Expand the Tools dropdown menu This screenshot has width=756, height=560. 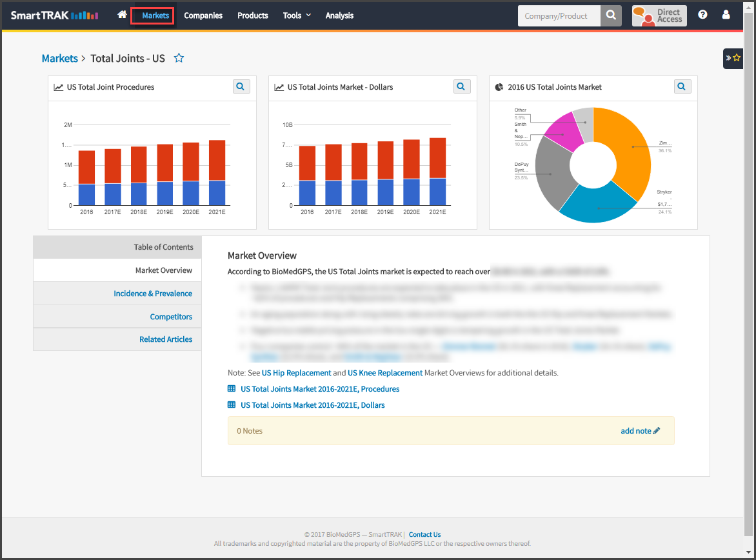[297, 15]
